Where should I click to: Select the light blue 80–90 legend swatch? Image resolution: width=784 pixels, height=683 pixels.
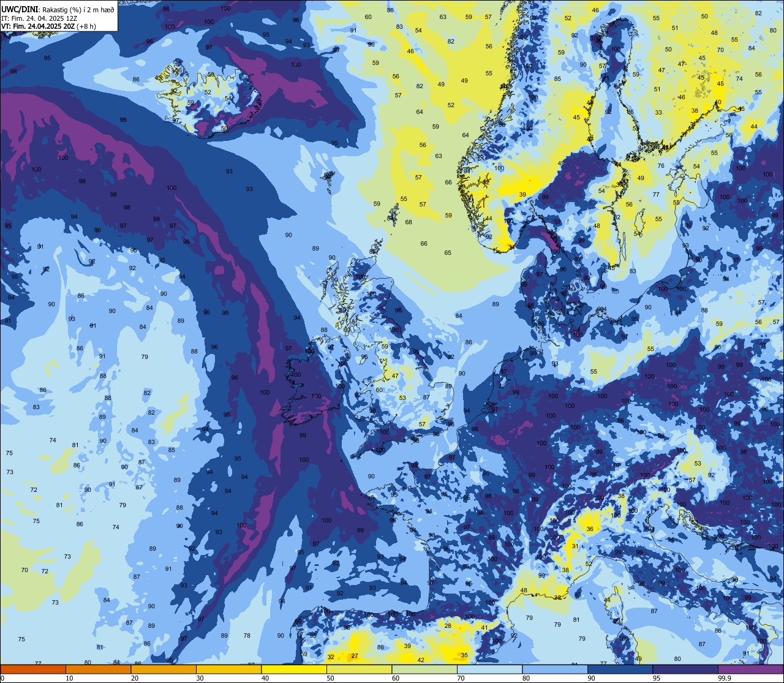point(555,669)
